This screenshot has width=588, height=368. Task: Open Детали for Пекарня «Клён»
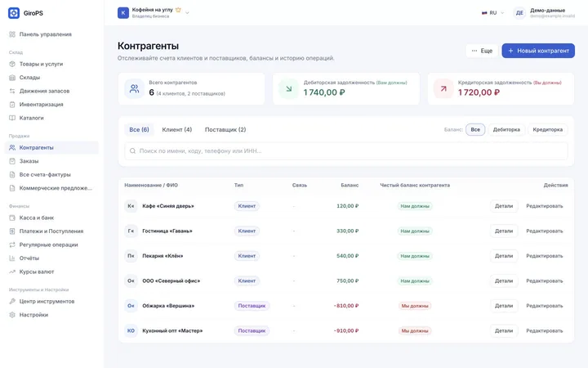point(504,256)
